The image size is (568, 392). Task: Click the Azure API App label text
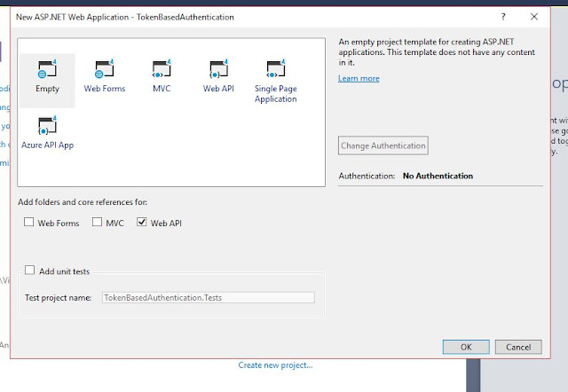tap(47, 145)
